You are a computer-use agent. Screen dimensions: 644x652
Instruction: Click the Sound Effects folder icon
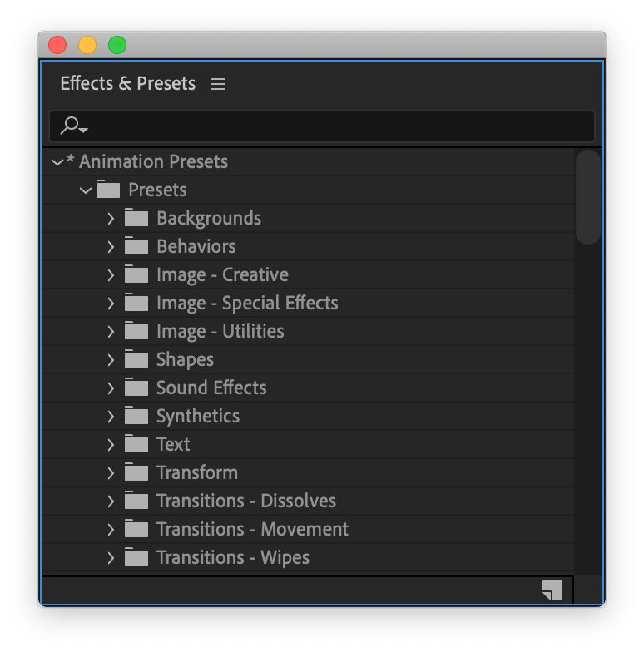point(136,388)
